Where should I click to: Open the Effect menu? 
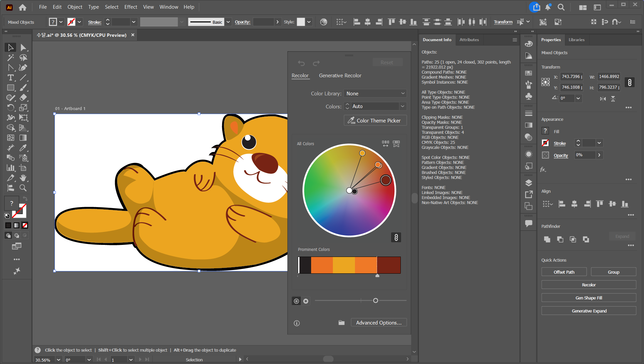[130, 7]
